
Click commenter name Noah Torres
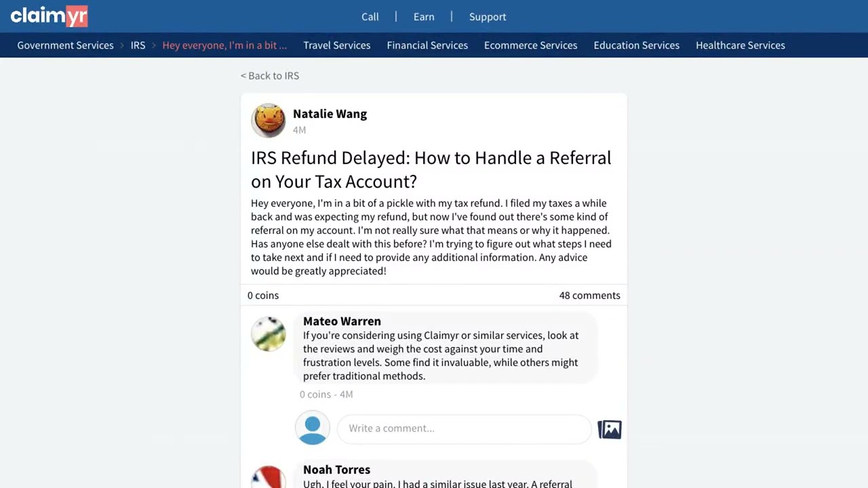click(x=336, y=470)
